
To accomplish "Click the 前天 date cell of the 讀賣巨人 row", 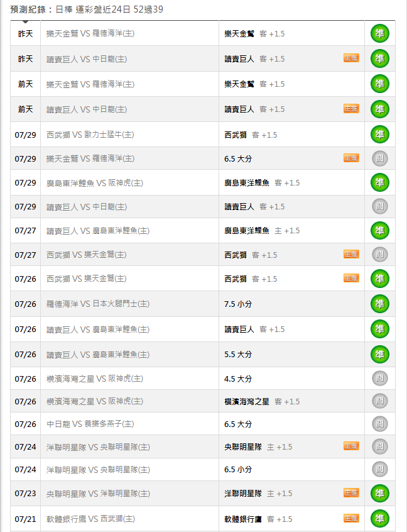I will pos(25,109).
